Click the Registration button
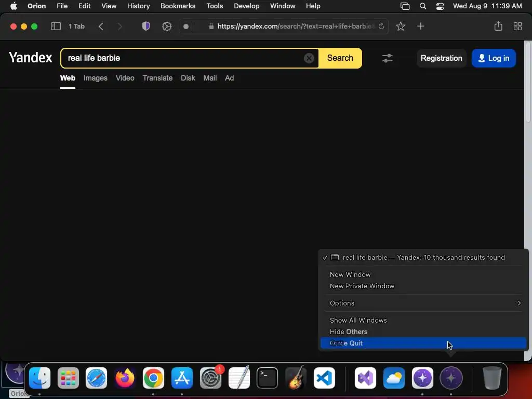Viewport: 532px width, 399px height. [442, 58]
